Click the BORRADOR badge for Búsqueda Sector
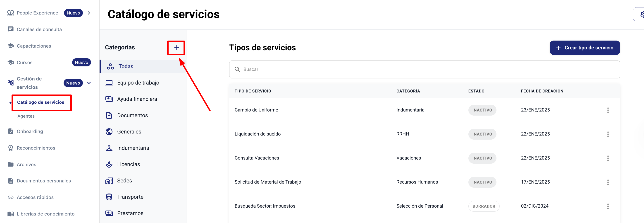Viewport: 644px width, 223px height. click(484, 206)
